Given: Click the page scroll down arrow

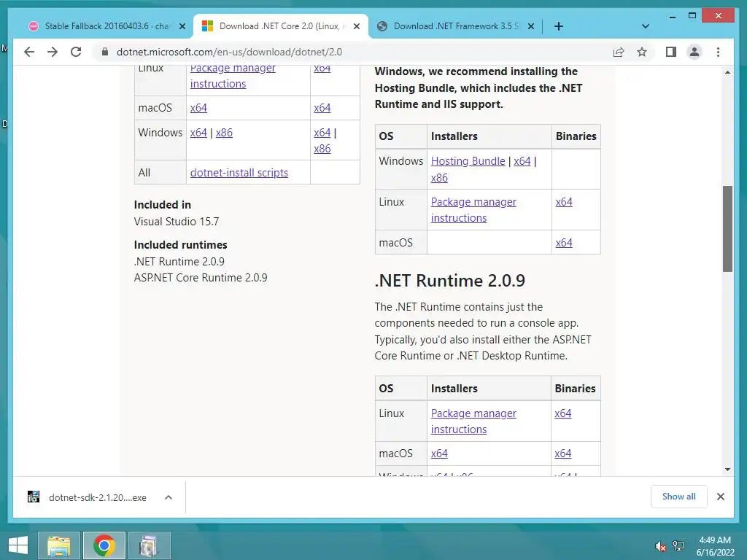Looking at the screenshot, I should point(727,470).
